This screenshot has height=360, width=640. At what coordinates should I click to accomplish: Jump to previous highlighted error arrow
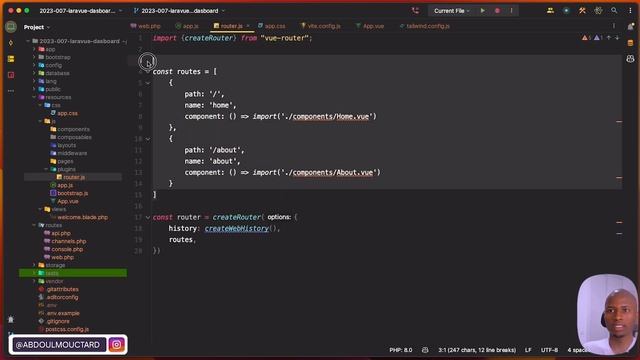click(609, 38)
